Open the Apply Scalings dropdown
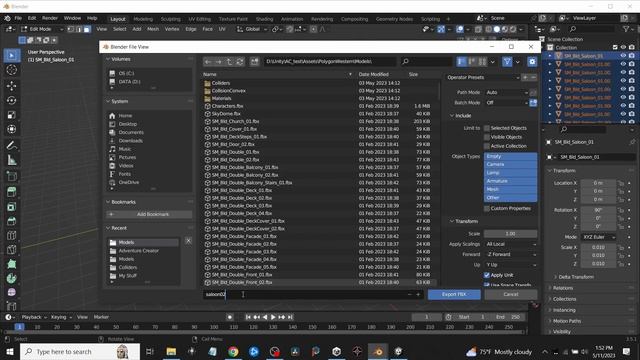 tap(510, 244)
